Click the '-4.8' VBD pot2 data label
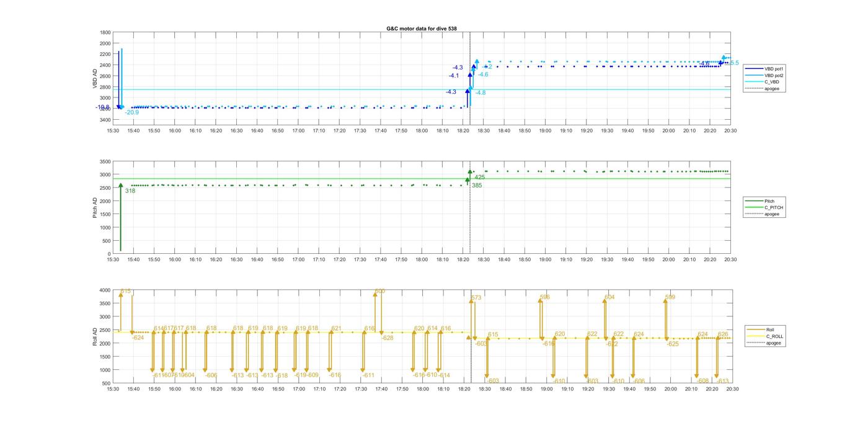The width and height of the screenshot is (868, 430). click(480, 93)
